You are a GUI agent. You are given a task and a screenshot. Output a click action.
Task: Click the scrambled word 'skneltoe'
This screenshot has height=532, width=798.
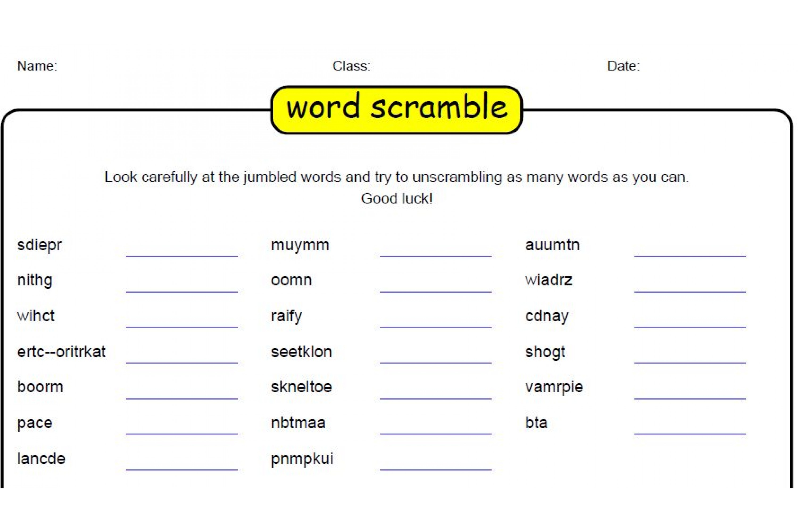[301, 387]
